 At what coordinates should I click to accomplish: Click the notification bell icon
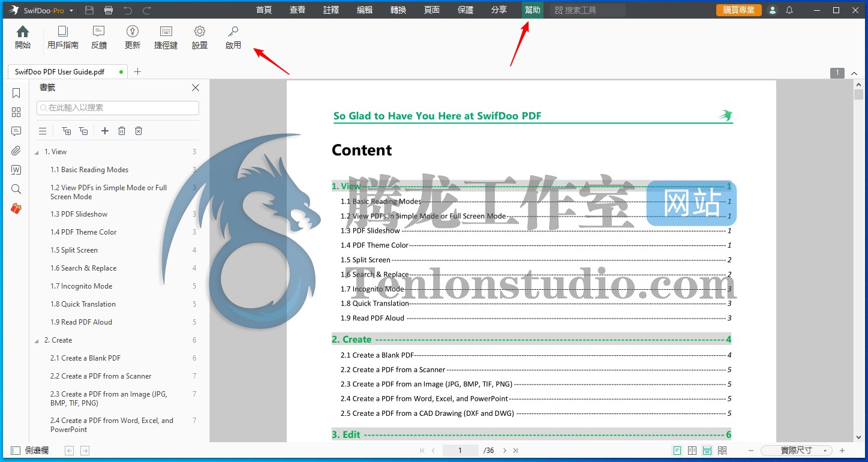[789, 10]
